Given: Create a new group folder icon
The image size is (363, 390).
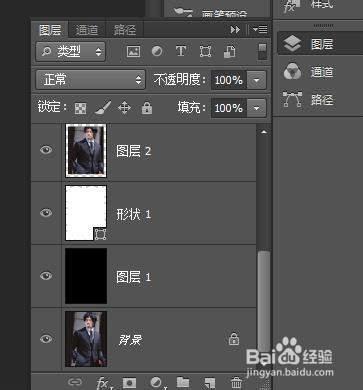Looking at the screenshot, I should (x=183, y=383).
